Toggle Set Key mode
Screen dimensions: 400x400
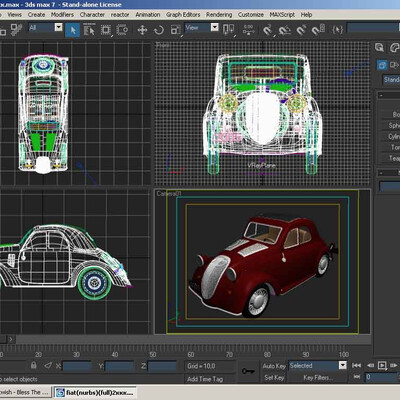coord(274,378)
